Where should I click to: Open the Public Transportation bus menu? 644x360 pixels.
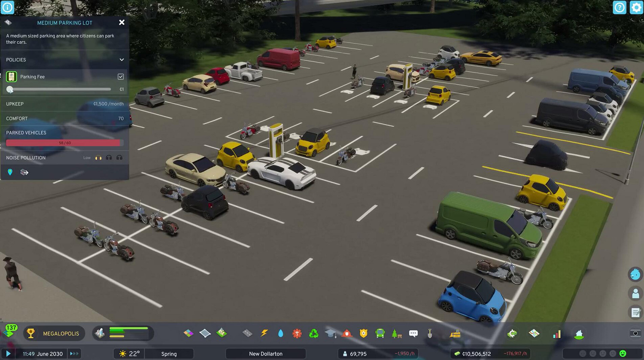point(380,333)
